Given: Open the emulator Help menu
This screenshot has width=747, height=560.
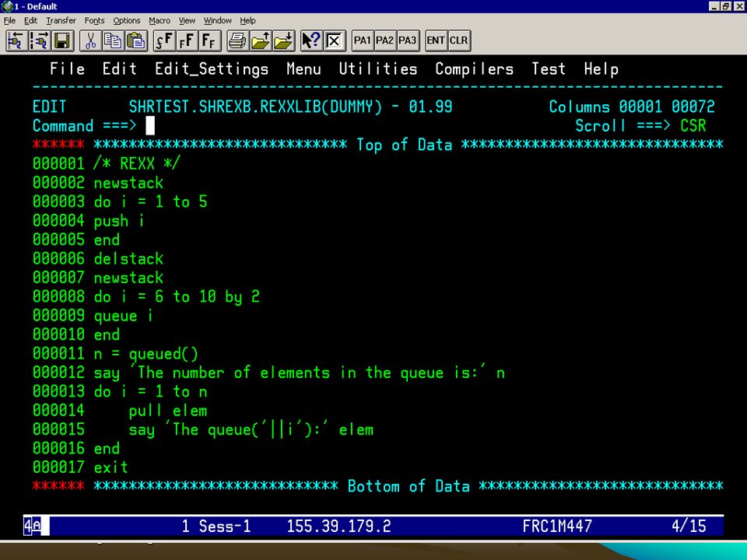Looking at the screenshot, I should pos(247,20).
